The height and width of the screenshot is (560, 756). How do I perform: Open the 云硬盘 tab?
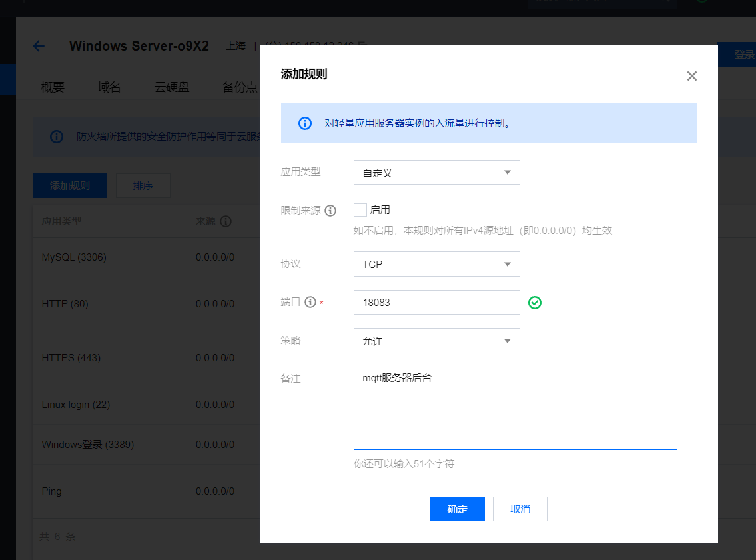point(172,87)
